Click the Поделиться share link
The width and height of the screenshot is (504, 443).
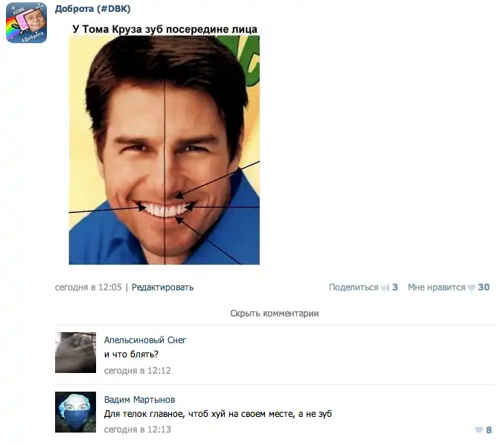[354, 287]
